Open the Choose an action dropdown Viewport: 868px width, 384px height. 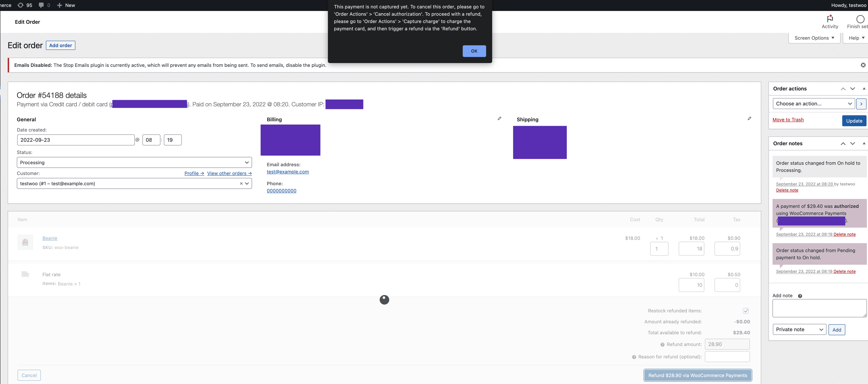point(813,103)
